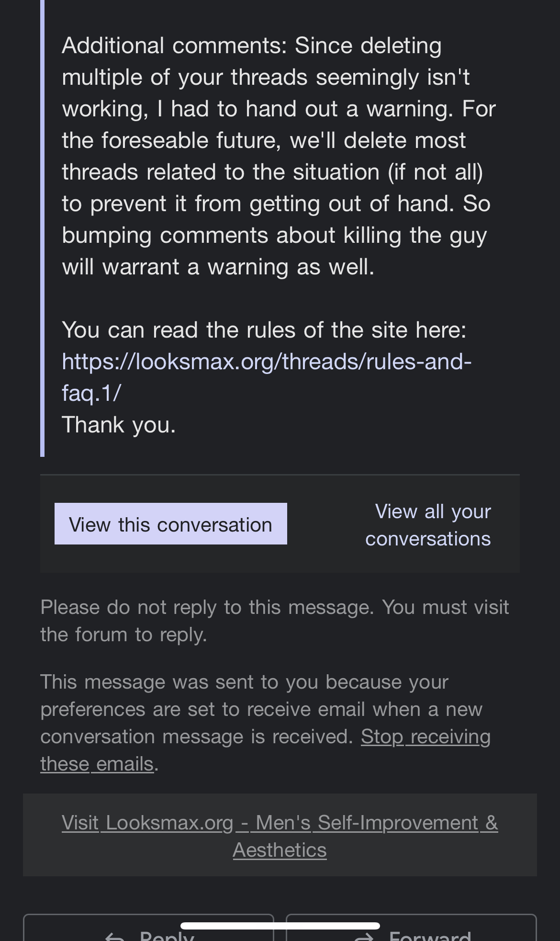
Task: Open the looksmax.org rules-and-faq link
Action: [267, 377]
